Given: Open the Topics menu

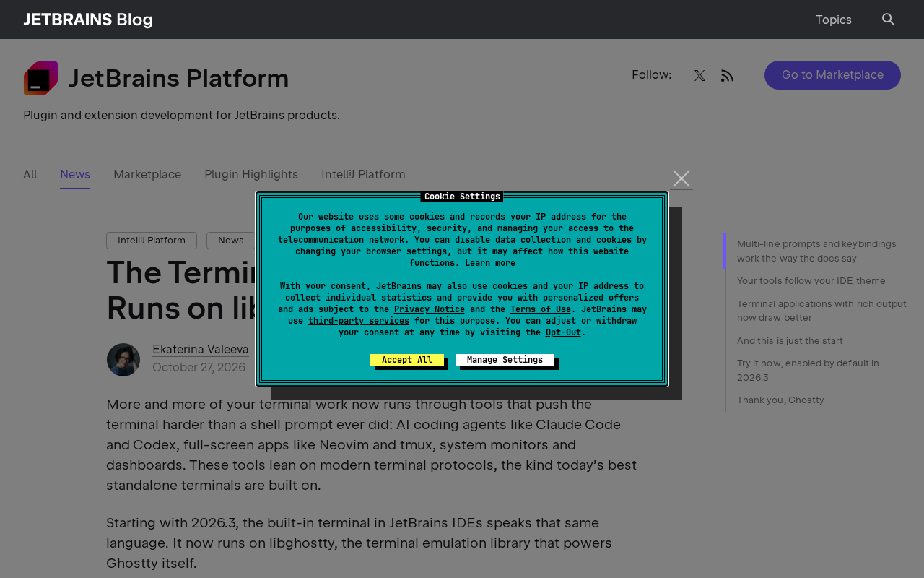Looking at the screenshot, I should 834,20.
